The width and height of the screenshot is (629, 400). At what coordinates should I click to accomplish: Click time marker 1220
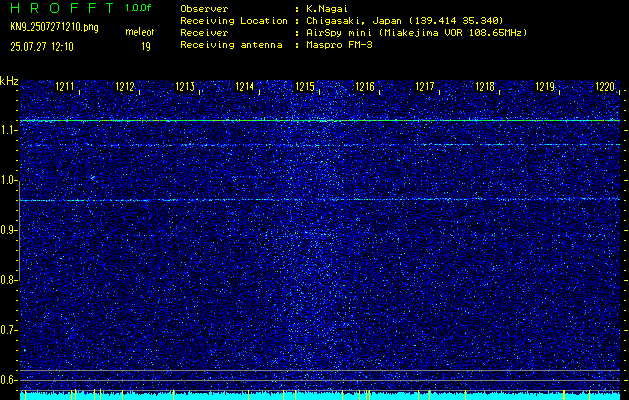point(605,86)
